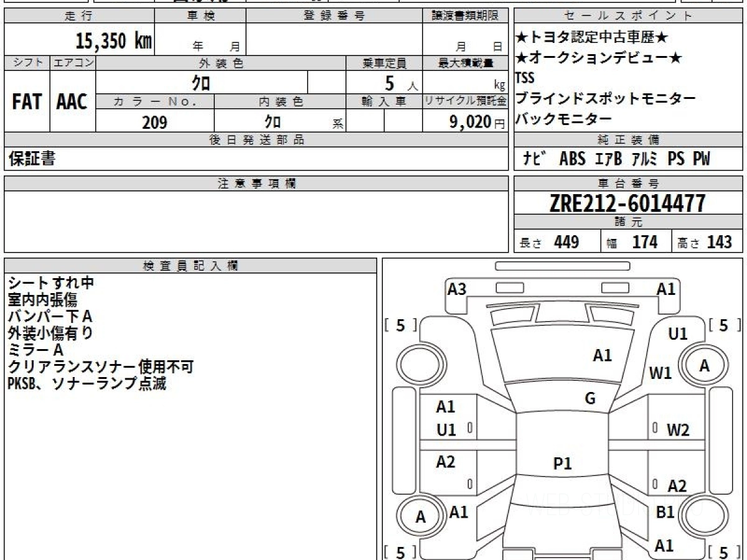Click the W1 damage code on the diagram

(x=660, y=373)
